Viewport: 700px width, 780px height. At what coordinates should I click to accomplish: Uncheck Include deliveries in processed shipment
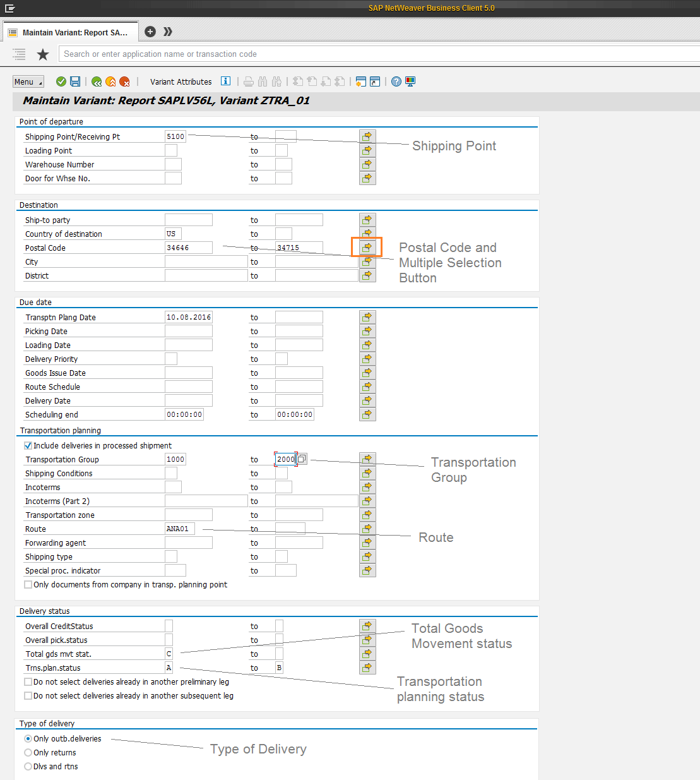click(x=28, y=445)
